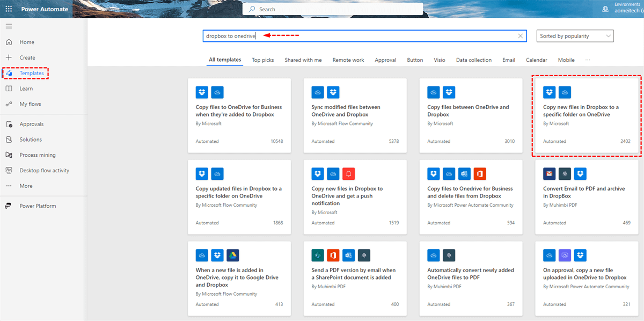Viewport: 644px width, 321px height.
Task: Clear the template search with X icon
Action: (520, 36)
